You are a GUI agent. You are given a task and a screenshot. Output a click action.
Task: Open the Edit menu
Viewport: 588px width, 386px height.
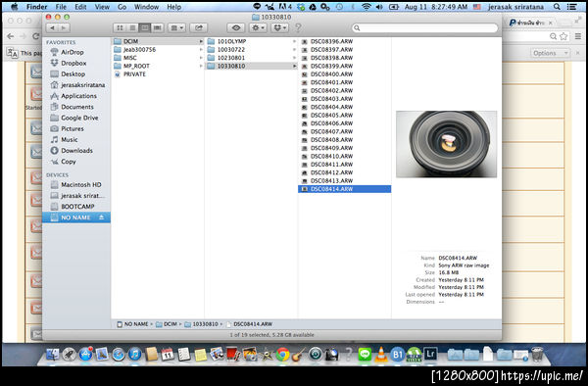pos(80,7)
